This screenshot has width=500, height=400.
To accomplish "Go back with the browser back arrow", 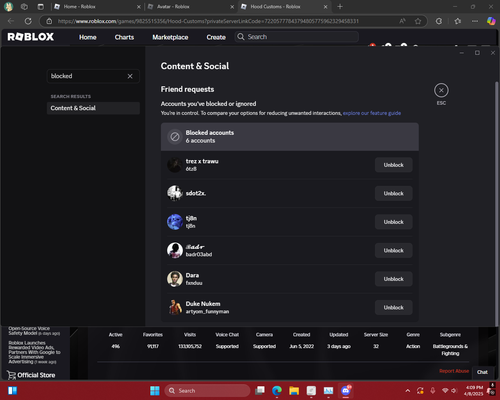I will [11, 21].
